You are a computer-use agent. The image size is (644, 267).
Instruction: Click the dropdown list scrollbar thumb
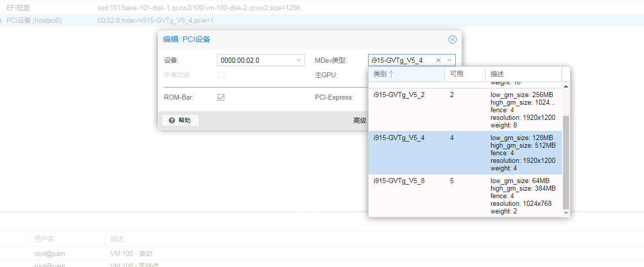(x=566, y=162)
